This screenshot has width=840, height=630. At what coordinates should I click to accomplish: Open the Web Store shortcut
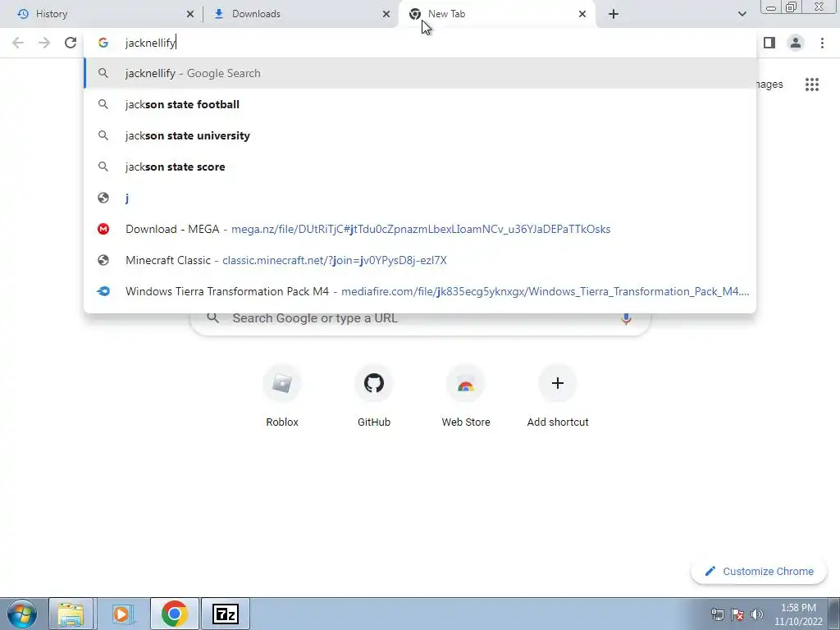click(x=466, y=396)
